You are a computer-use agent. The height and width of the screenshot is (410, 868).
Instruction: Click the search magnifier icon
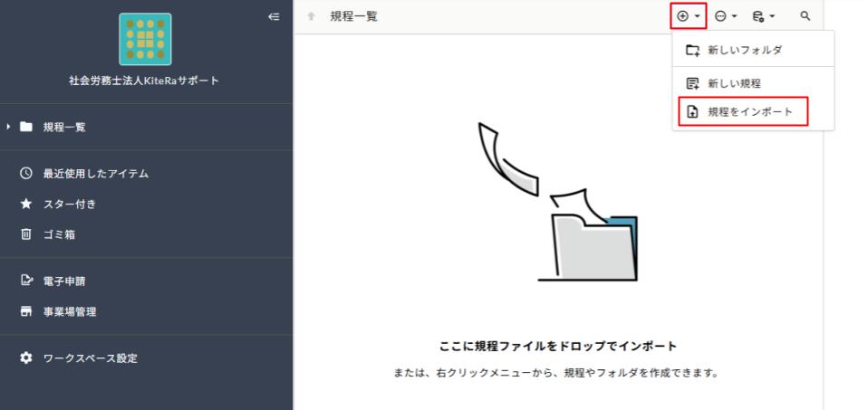(x=805, y=16)
